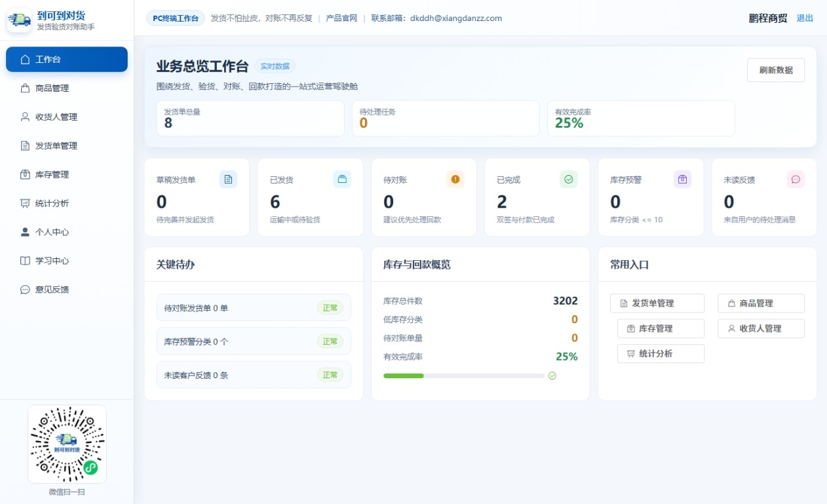The image size is (827, 504).
Task: Click the 到可到对货 truck logo icon
Action: pos(20,20)
